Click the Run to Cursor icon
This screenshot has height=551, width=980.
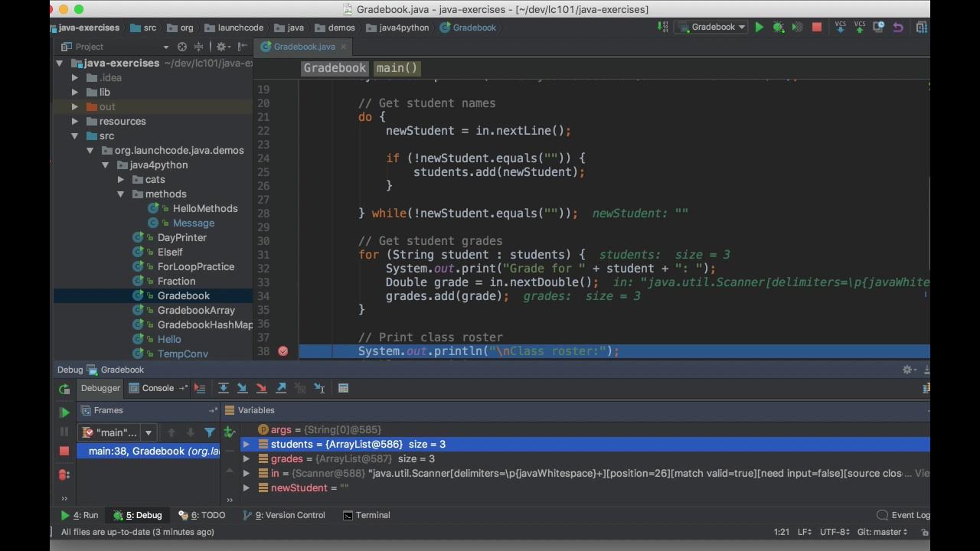pyautogui.click(x=319, y=388)
